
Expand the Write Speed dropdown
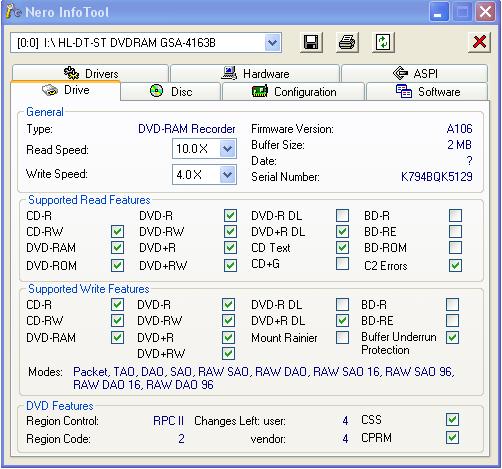point(228,174)
